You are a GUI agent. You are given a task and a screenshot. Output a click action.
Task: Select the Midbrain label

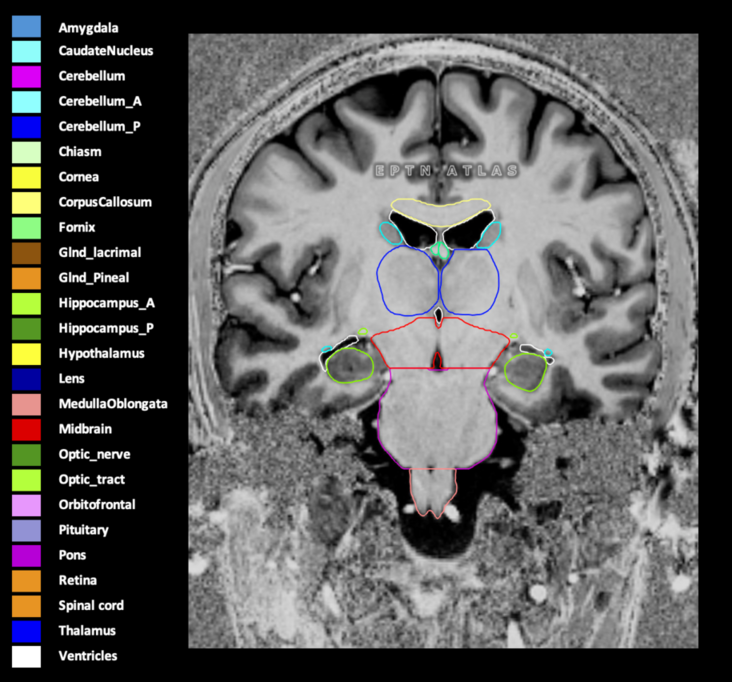pos(85,429)
